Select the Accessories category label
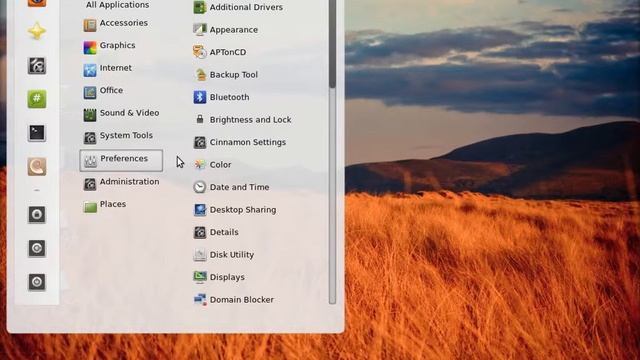The height and width of the screenshot is (360, 640). 124,23
